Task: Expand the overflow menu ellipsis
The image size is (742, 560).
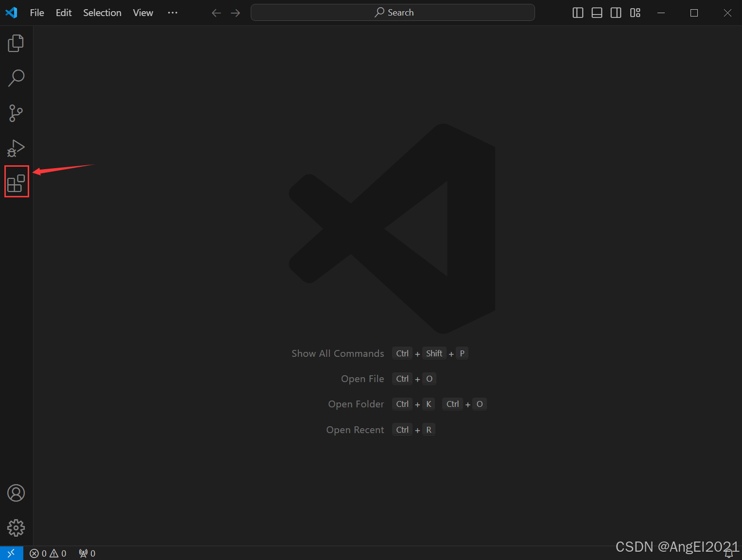Action: pyautogui.click(x=173, y=13)
